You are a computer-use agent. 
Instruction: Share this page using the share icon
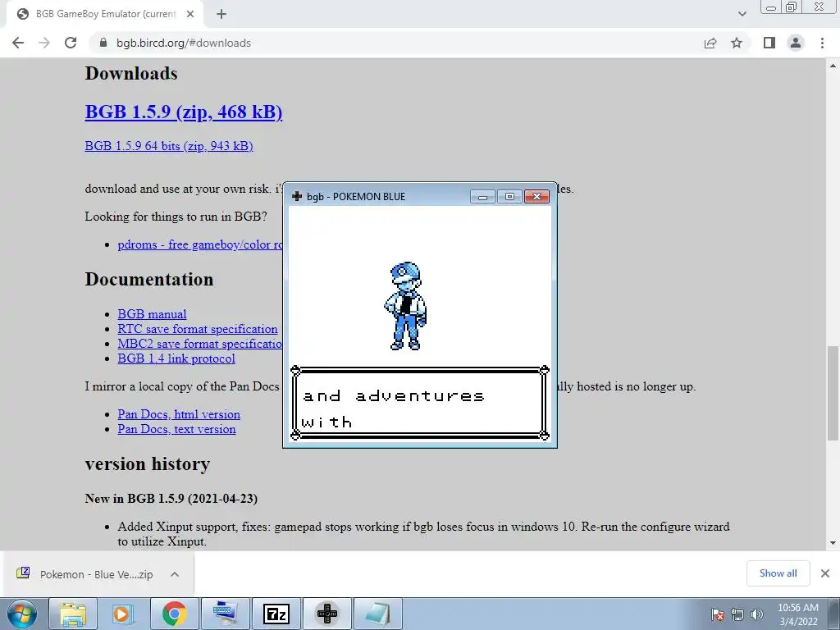[710, 43]
